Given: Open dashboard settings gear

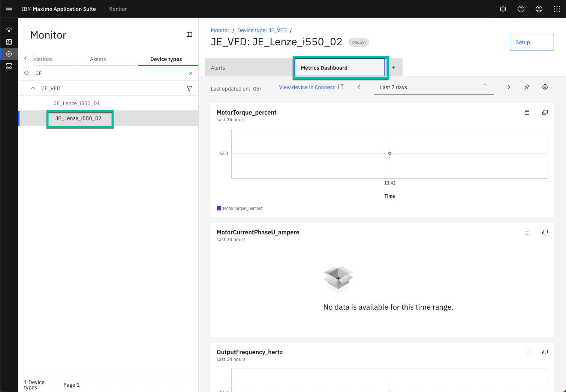Looking at the screenshot, I should click(545, 87).
